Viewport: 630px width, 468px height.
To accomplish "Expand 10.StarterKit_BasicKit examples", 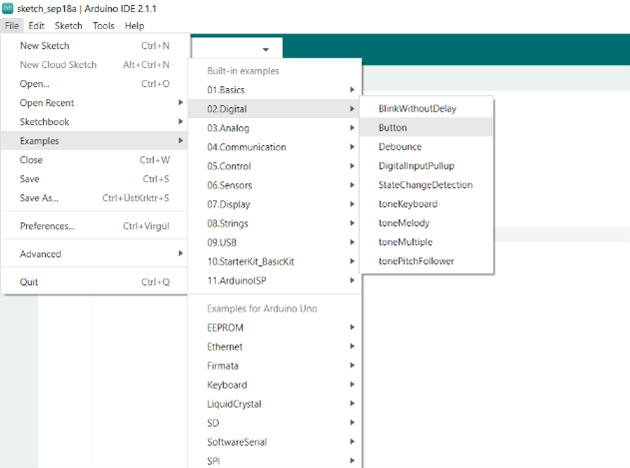I will (x=275, y=262).
